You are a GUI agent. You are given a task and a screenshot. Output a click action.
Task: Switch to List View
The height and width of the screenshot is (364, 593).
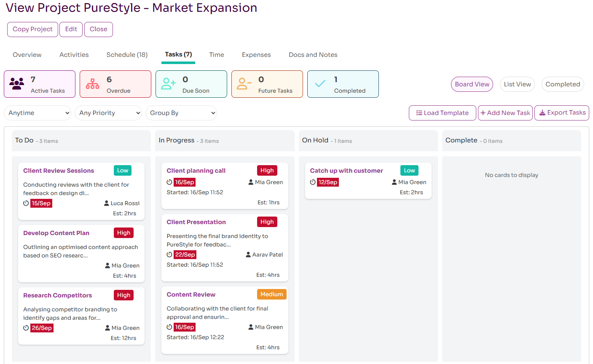point(517,84)
